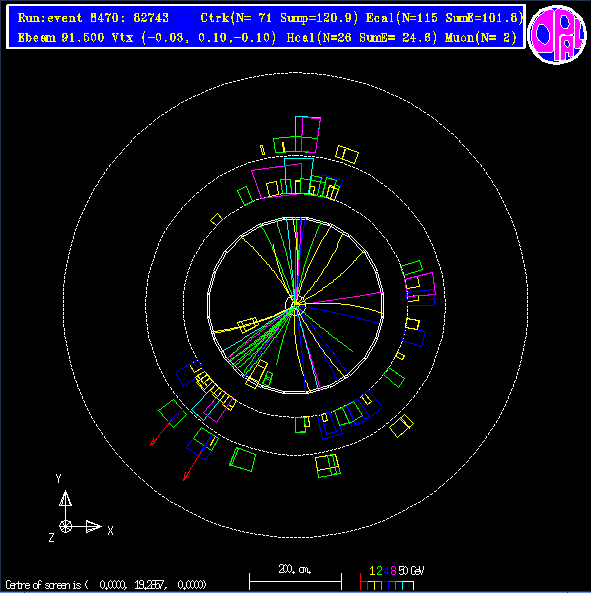This screenshot has height=593, width=591.
Task: Click the OPAL logo in the corner
Action: 557,34
